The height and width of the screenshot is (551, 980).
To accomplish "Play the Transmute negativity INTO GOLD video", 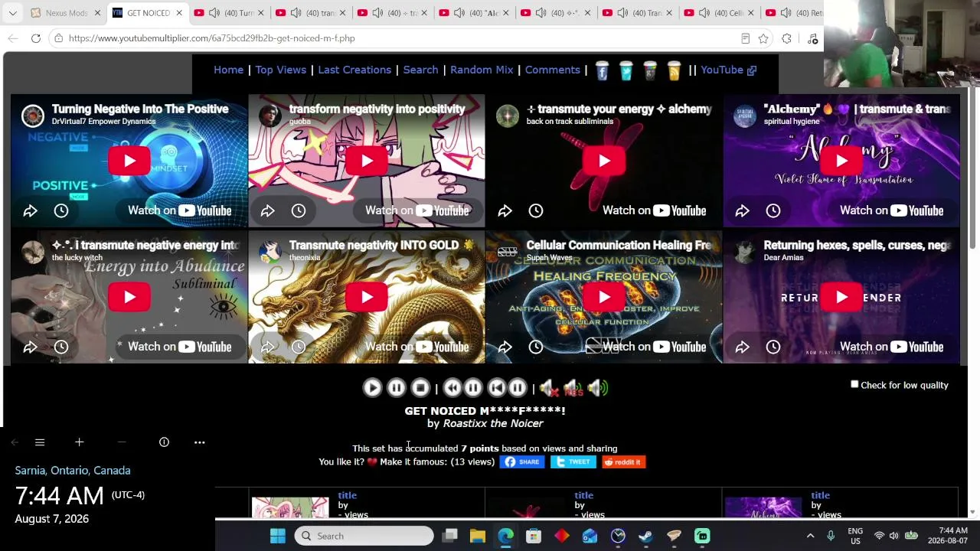I will tap(367, 297).
